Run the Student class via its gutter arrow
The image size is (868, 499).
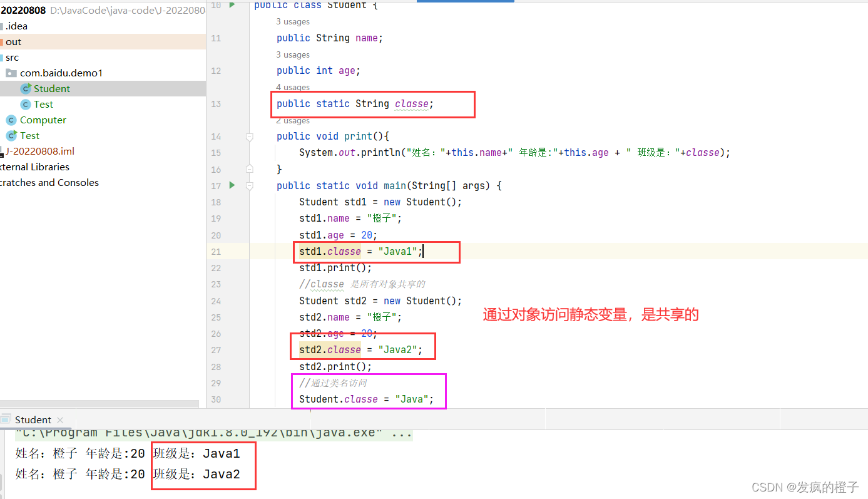point(232,5)
